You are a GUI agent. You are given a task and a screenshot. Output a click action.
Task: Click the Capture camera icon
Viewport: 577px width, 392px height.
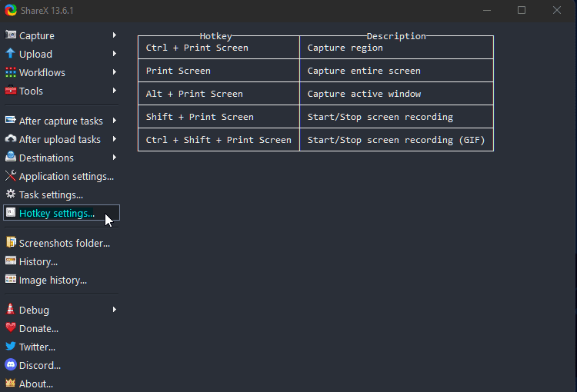[x=11, y=35]
